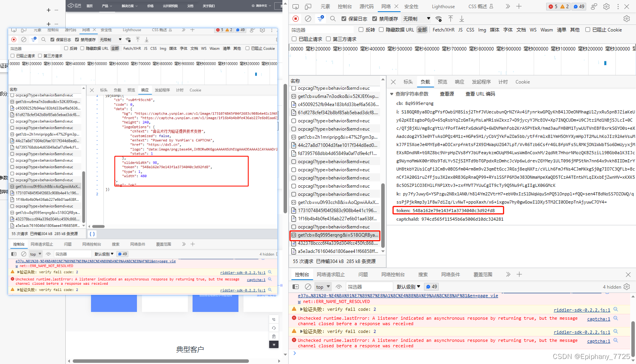Uncheck 禁用缓存 in the left small DevTools
Viewport: 636px width, 364px height.
point(77,40)
